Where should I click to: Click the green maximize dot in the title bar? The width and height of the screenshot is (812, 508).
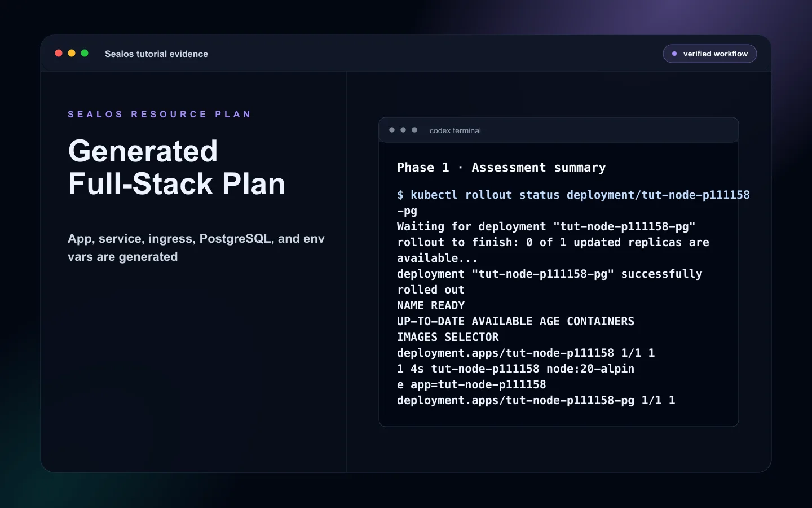tap(85, 53)
